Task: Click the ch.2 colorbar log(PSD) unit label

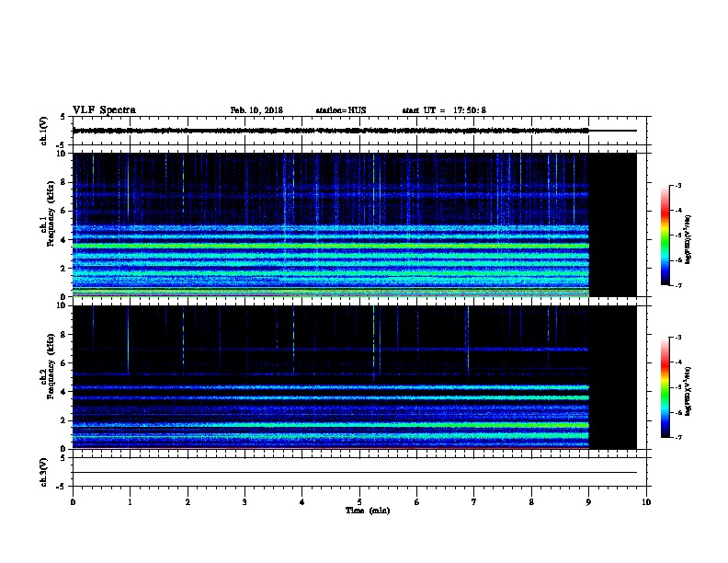Action: tap(688, 391)
